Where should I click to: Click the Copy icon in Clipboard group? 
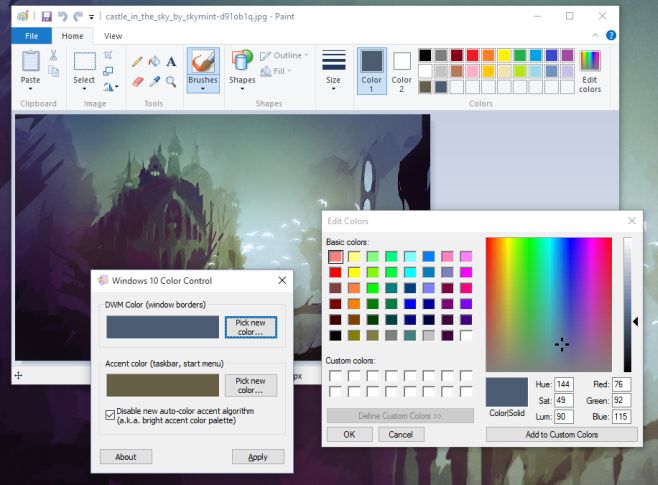(x=53, y=71)
